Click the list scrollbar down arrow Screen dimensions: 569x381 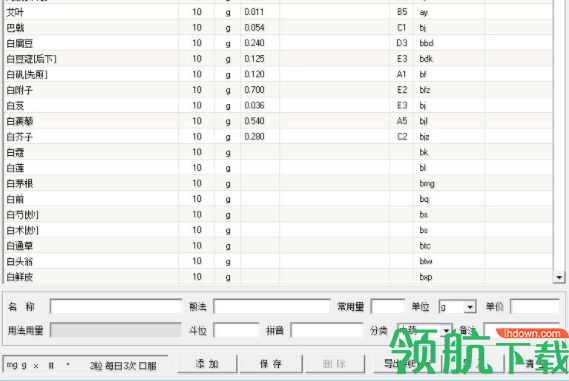559,278
